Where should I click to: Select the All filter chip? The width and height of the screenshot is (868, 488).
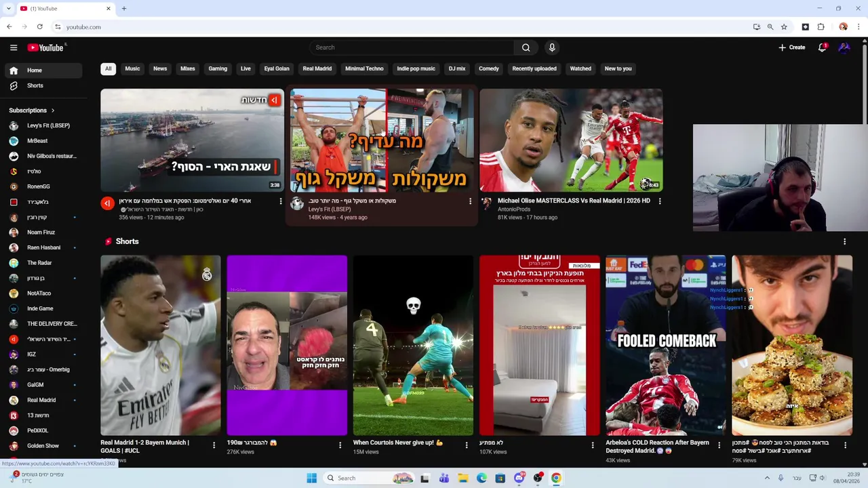coord(108,68)
